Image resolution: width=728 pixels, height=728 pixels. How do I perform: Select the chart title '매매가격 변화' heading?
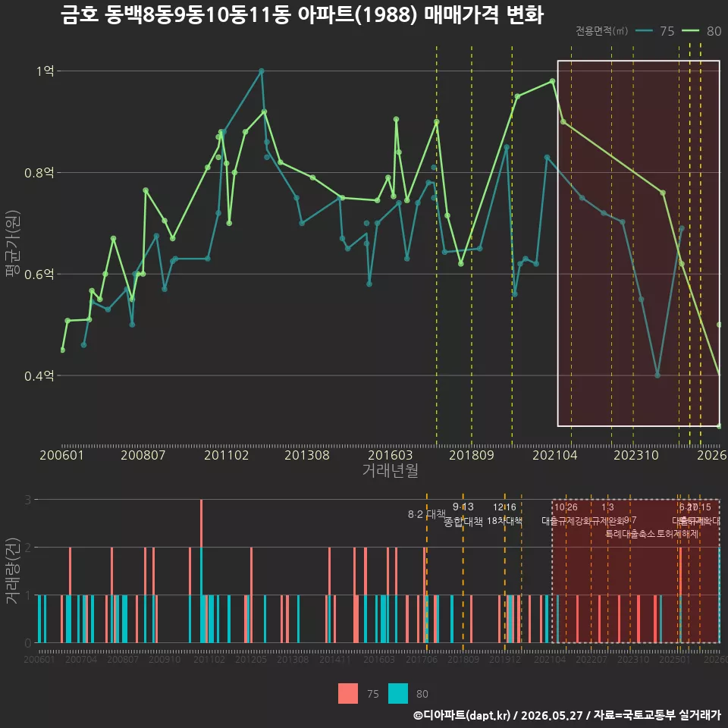tap(483, 15)
